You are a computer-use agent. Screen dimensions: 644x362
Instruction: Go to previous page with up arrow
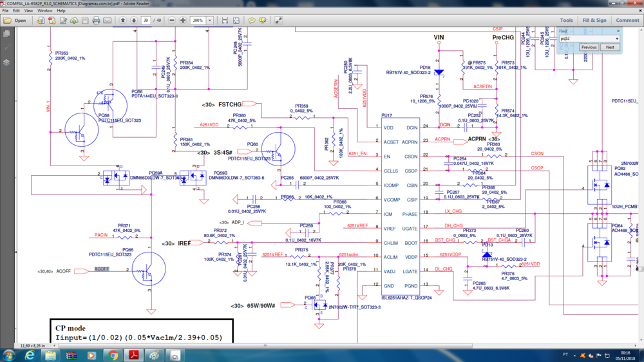tap(123, 20)
